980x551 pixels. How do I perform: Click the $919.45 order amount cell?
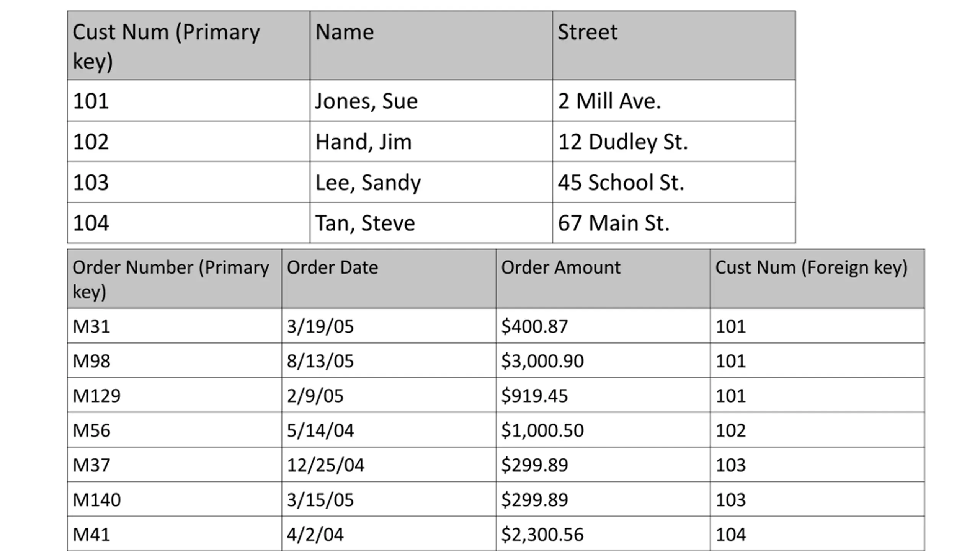[603, 395]
